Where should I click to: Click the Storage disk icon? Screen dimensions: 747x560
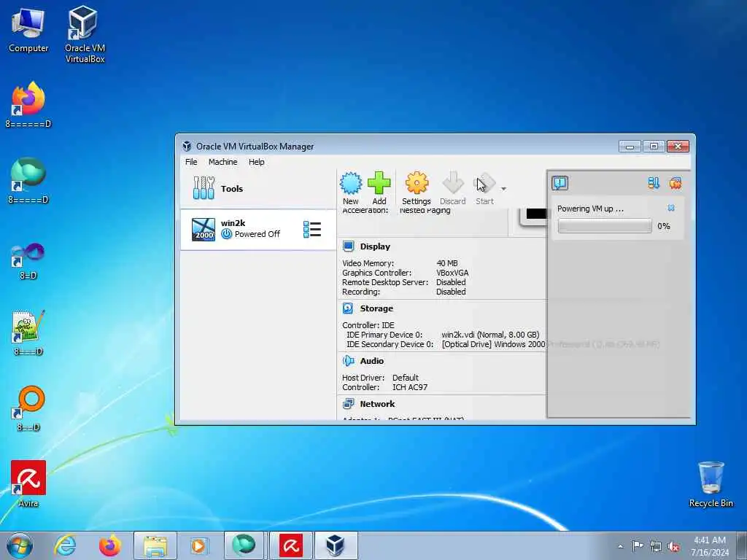tap(348, 308)
